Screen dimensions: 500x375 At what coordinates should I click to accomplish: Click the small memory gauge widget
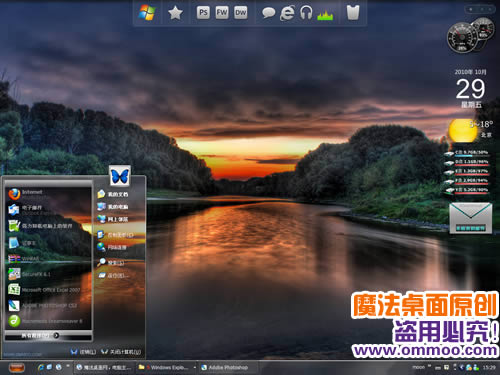coord(483,29)
